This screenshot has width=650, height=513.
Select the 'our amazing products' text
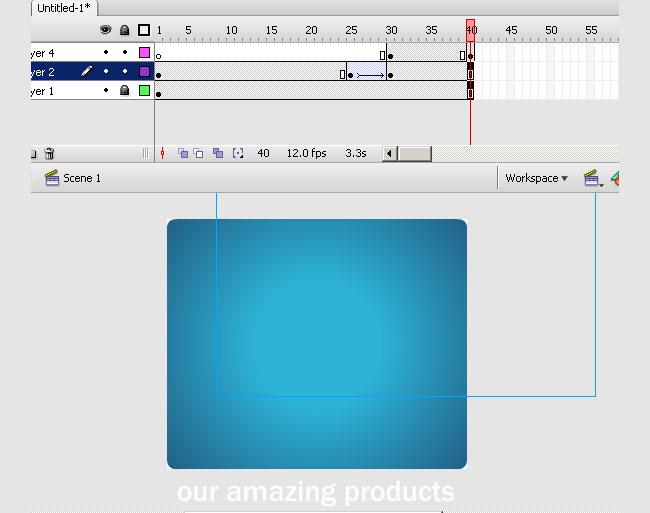coord(315,492)
